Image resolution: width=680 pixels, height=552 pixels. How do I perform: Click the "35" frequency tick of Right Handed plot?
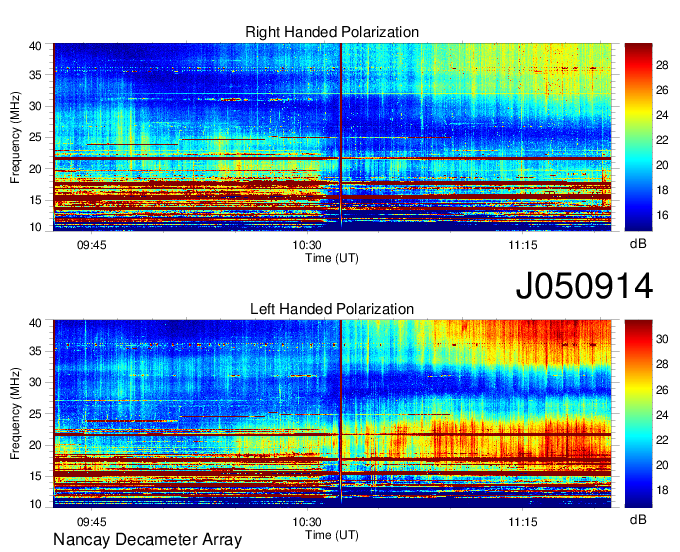36,75
